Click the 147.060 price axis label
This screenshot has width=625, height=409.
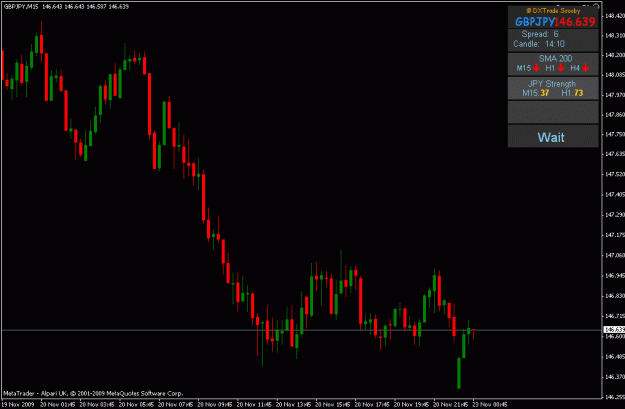614,255
